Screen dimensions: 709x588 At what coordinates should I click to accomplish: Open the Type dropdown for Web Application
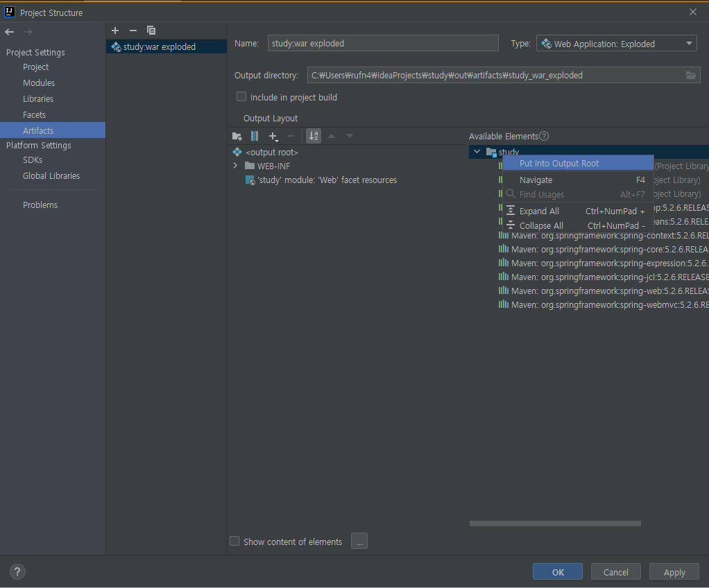coord(689,43)
